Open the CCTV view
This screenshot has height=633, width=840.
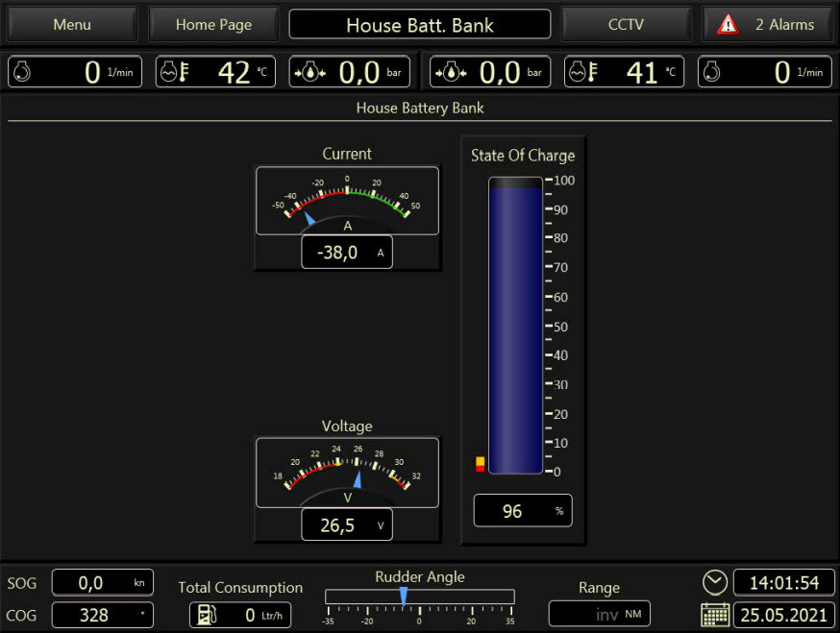click(626, 24)
